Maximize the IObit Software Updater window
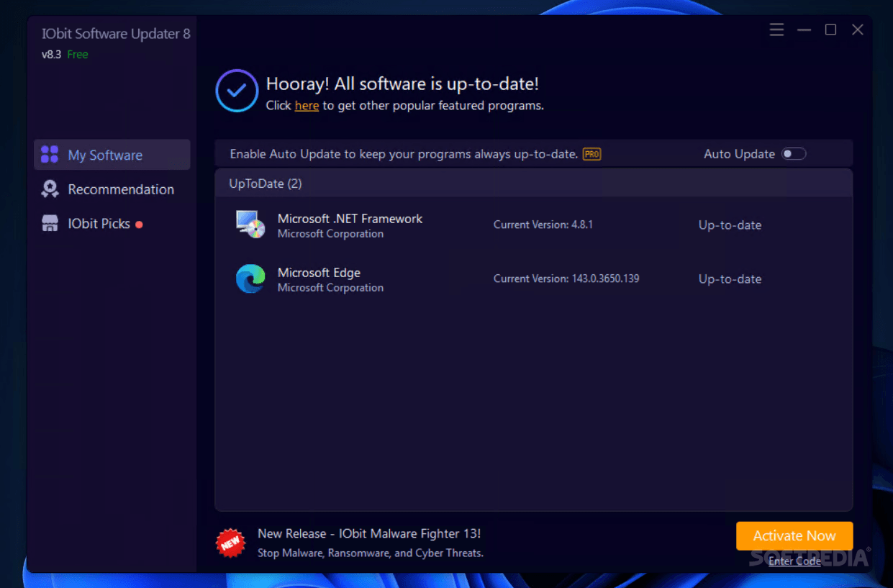 [x=830, y=30]
